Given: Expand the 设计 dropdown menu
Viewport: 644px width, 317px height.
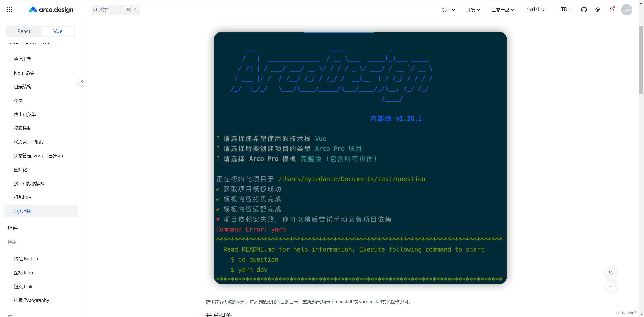Looking at the screenshot, I should tap(448, 10).
